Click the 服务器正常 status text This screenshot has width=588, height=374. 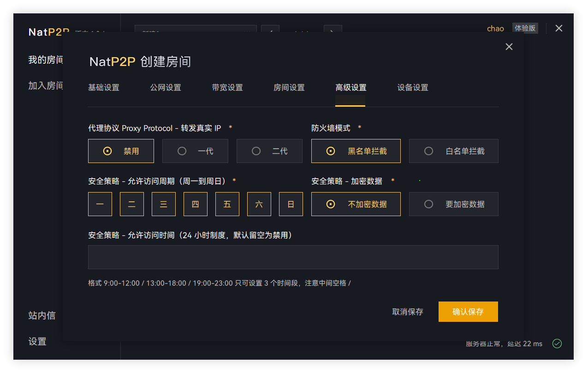504,344
